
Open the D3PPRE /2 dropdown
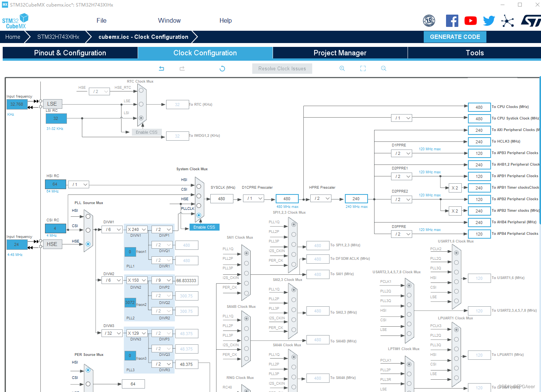pyautogui.click(x=401, y=234)
